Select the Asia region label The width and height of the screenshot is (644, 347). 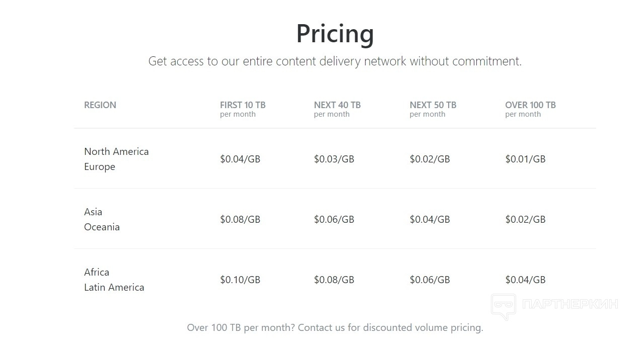coord(93,212)
